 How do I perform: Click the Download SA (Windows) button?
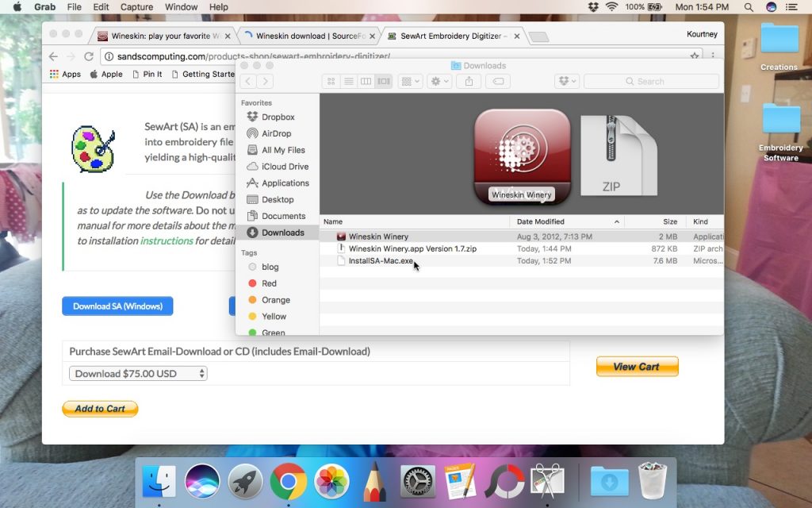point(117,306)
